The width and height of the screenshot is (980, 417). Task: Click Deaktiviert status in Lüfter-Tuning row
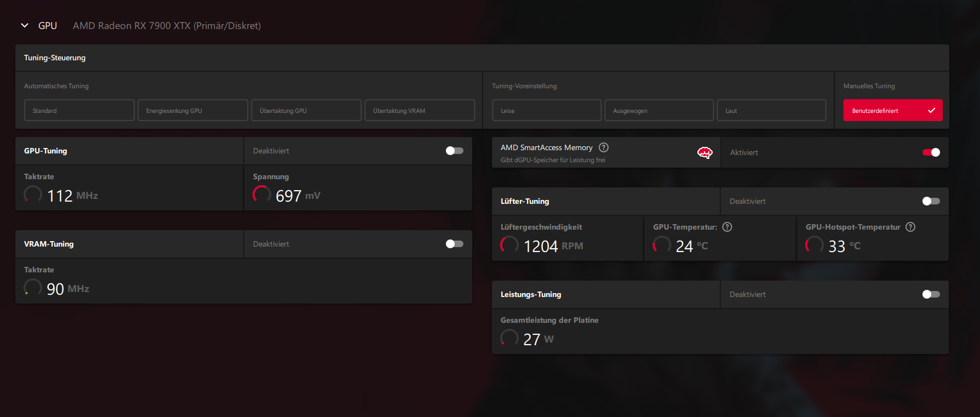pos(748,201)
